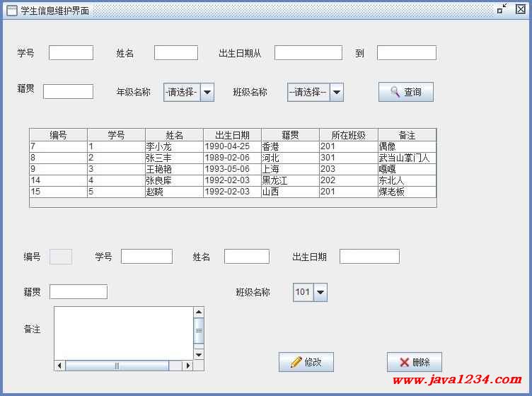Click the 出生日期 table column header

tap(233, 135)
